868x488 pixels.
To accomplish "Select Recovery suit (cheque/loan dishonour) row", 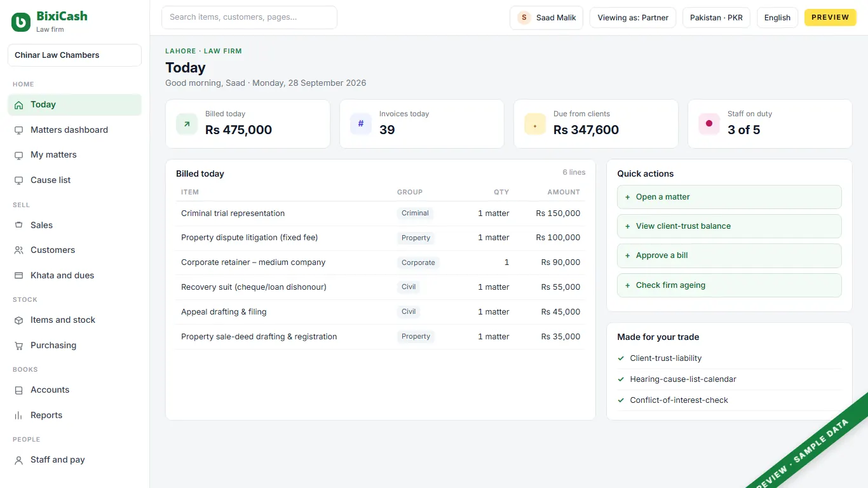I will (381, 287).
